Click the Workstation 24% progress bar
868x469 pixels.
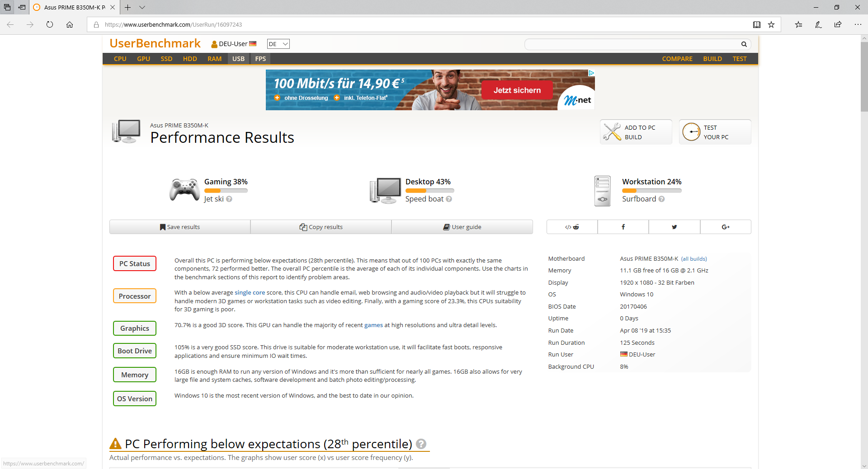coord(652,191)
